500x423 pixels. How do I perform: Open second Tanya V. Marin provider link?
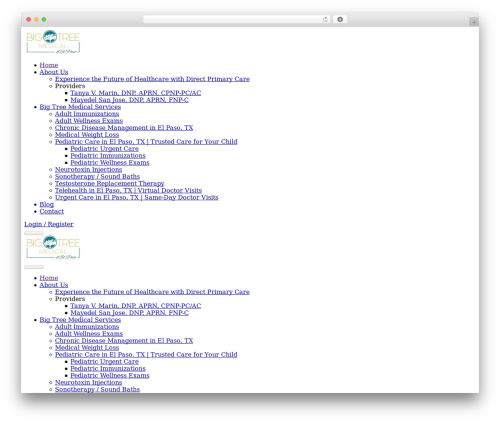(136, 306)
